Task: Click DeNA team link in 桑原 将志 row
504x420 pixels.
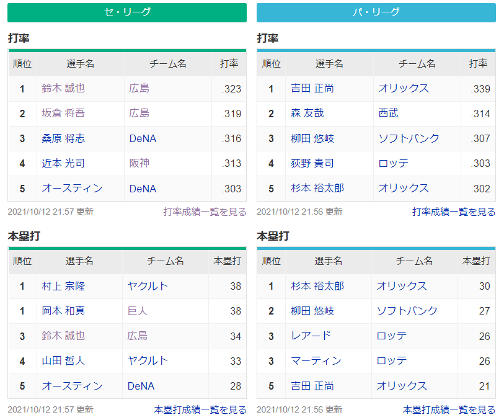Action: click(143, 138)
